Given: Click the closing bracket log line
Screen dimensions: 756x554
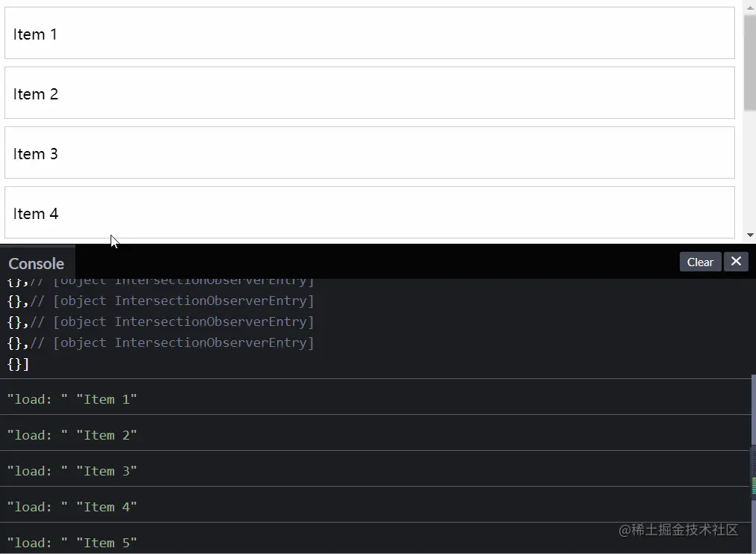Looking at the screenshot, I should click(18, 364).
